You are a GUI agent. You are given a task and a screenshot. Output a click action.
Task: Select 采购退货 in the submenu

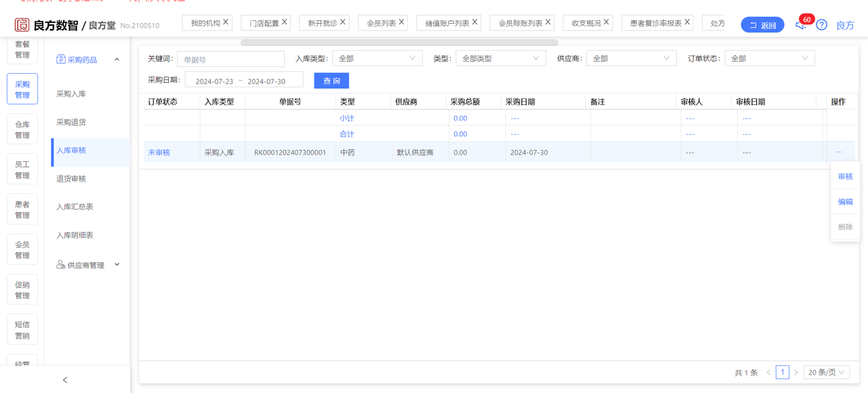(71, 122)
